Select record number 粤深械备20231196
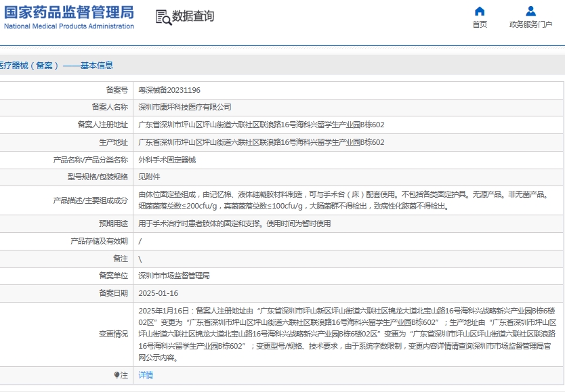This screenshot has height=392, width=565. pyautogui.click(x=169, y=90)
